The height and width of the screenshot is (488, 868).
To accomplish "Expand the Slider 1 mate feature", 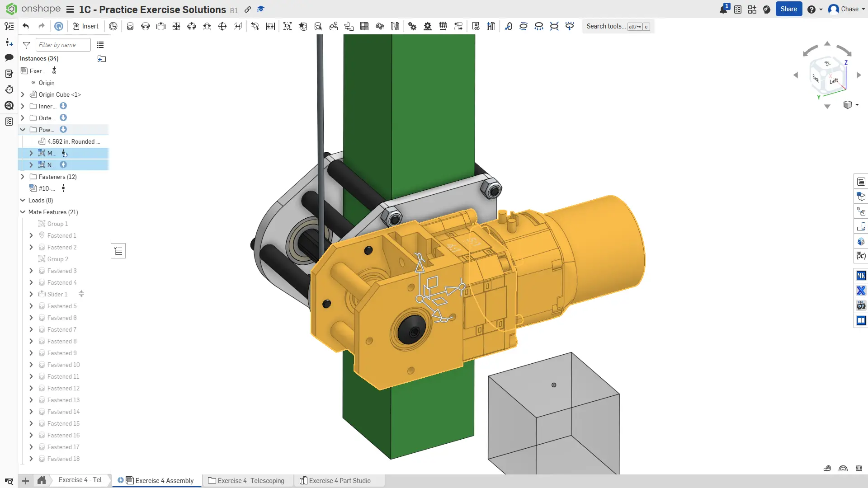I will pos(31,294).
